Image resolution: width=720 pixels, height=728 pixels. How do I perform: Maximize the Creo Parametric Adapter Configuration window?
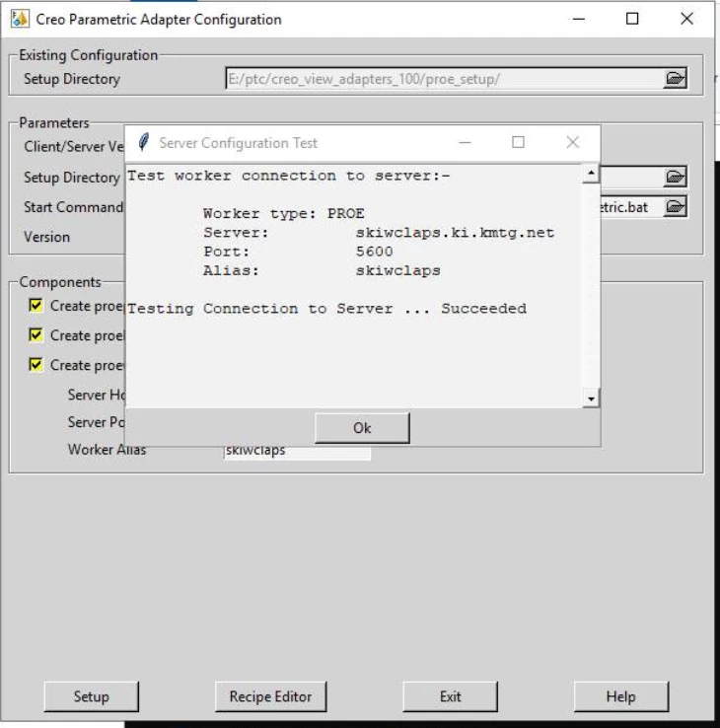click(x=632, y=19)
